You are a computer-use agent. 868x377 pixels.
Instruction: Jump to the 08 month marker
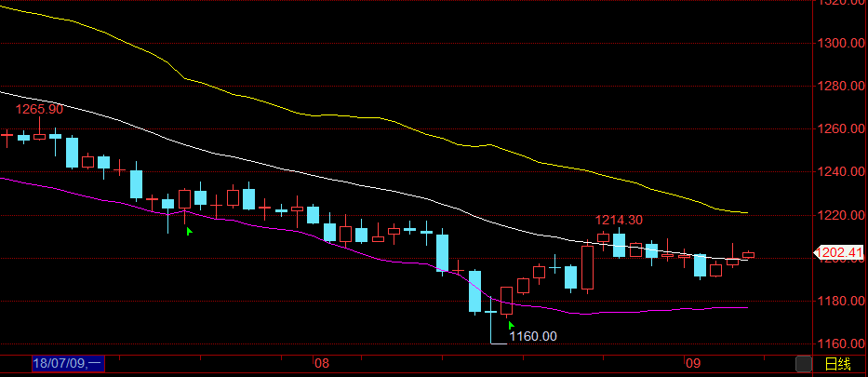point(322,363)
